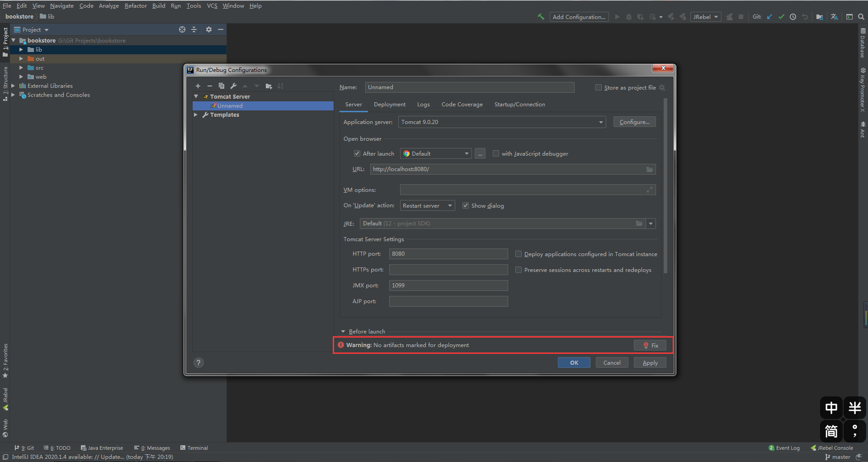The width and height of the screenshot is (868, 462).
Task: Click the Configure... button
Action: [x=635, y=122]
